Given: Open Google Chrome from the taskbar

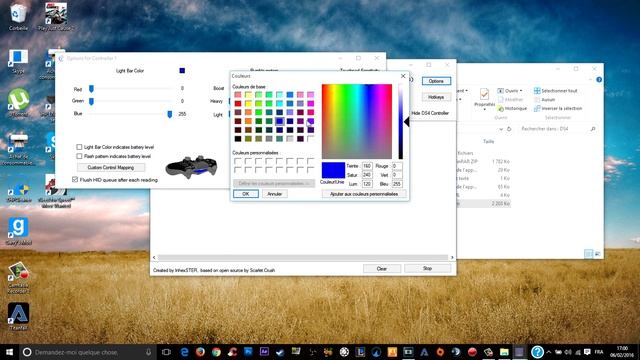Looking at the screenshot, I should click(x=216, y=352).
